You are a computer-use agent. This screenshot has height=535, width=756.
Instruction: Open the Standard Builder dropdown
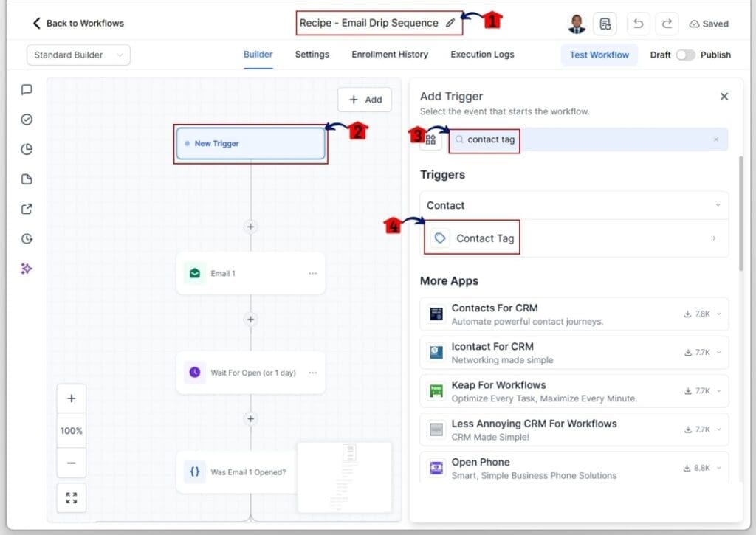point(78,55)
